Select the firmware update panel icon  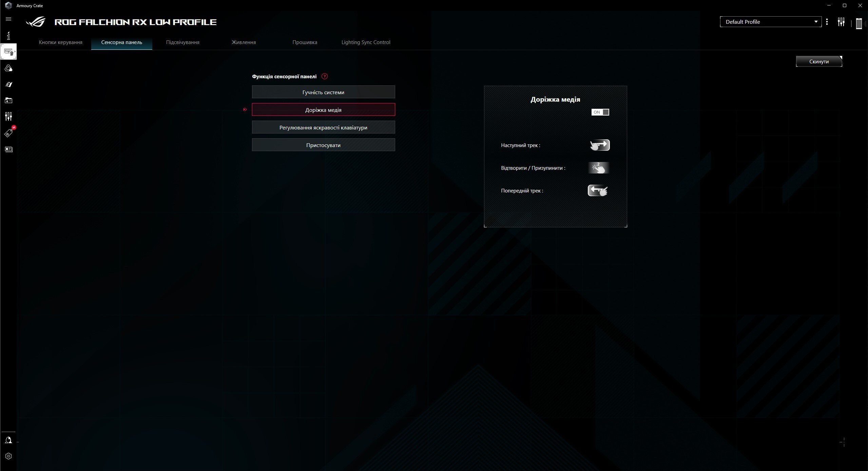tap(305, 42)
